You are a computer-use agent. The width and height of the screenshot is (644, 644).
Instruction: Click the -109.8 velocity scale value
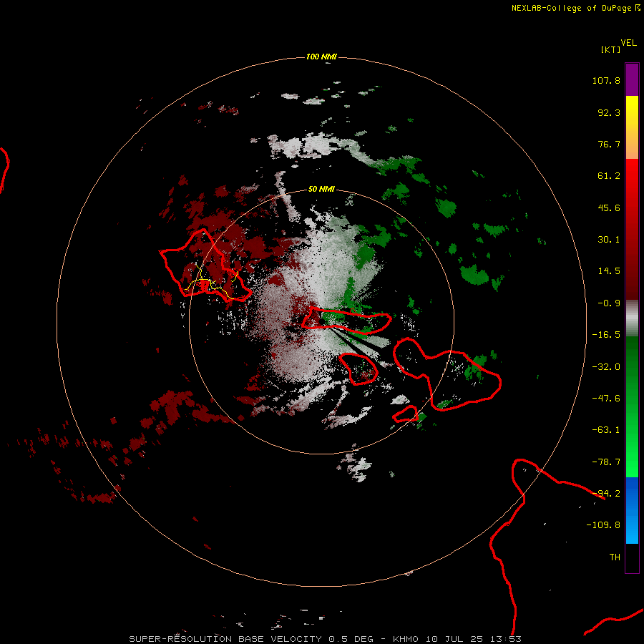coord(603,525)
